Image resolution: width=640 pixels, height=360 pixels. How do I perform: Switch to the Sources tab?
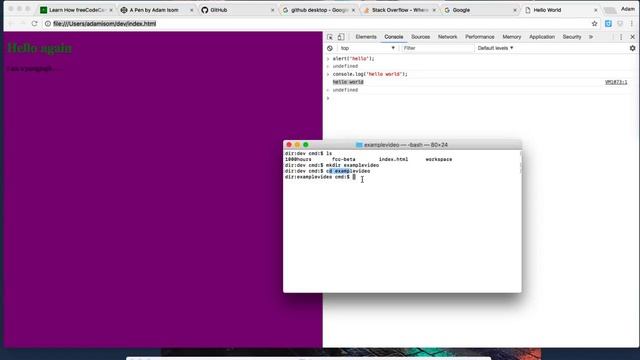pos(420,37)
